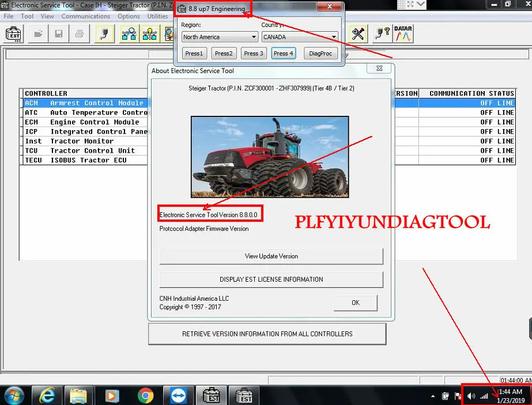Open the DATAR toolbar icon
This screenshot has height=405, width=532.
click(x=403, y=34)
